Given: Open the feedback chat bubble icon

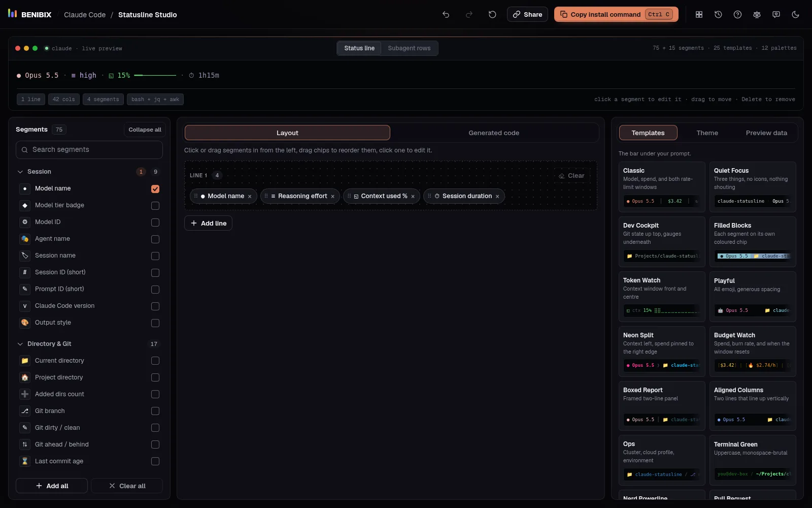Looking at the screenshot, I should 776,15.
